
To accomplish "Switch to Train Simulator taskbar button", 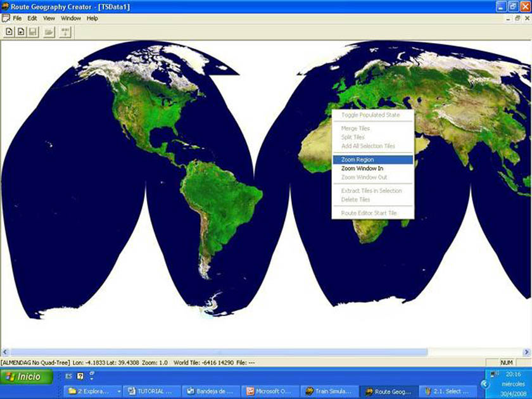I will 328,391.
